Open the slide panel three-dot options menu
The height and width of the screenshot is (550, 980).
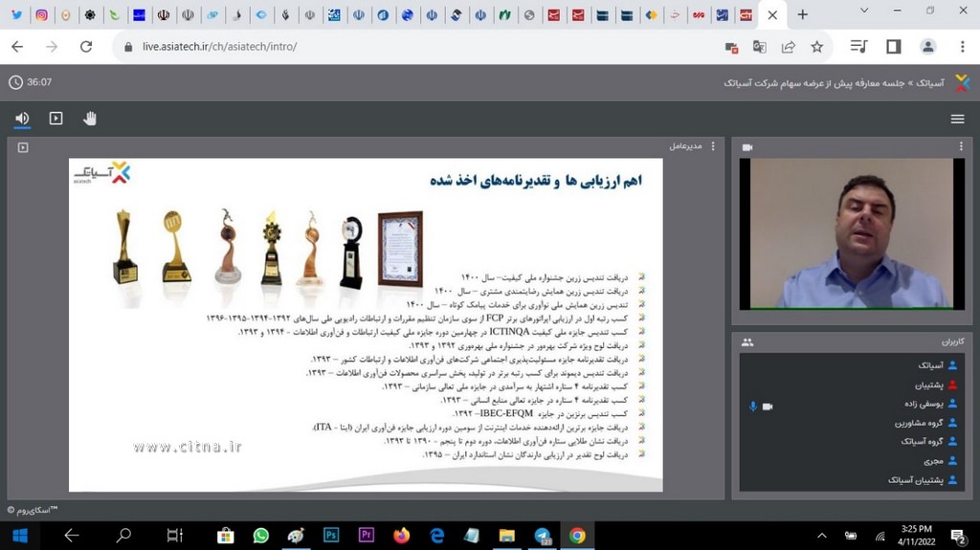[x=713, y=146]
